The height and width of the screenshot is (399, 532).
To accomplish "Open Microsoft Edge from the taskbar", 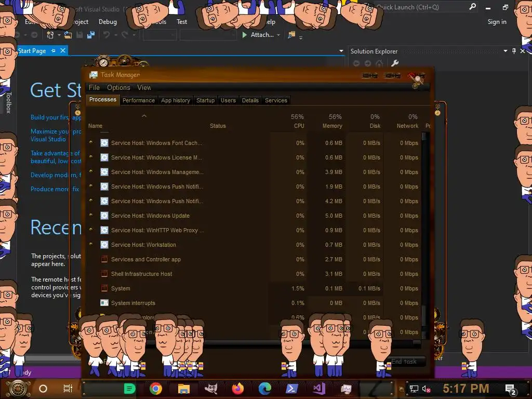I will pos(265,389).
